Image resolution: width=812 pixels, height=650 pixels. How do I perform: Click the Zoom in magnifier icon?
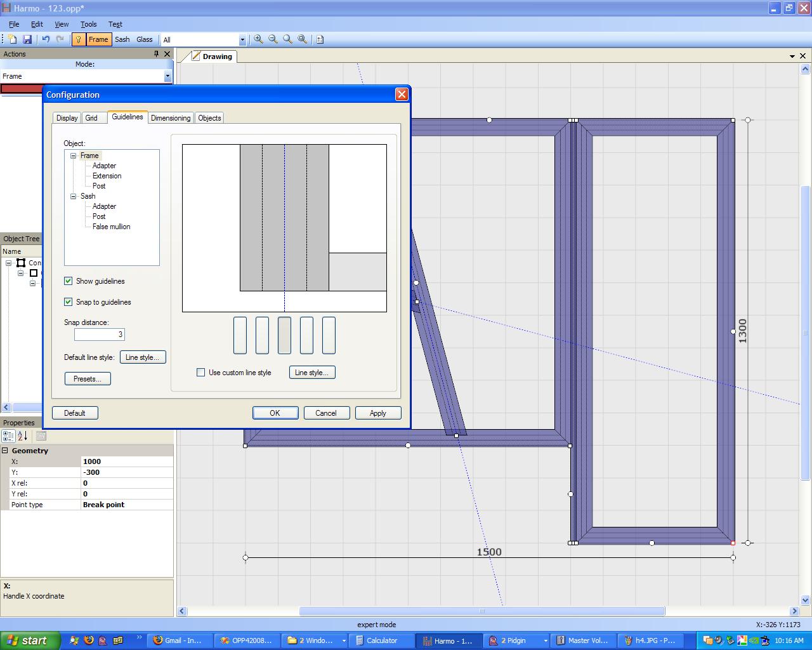pyautogui.click(x=258, y=39)
